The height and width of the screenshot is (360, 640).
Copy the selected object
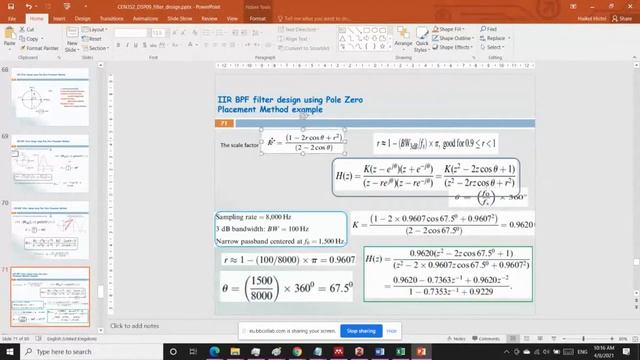click(30, 39)
